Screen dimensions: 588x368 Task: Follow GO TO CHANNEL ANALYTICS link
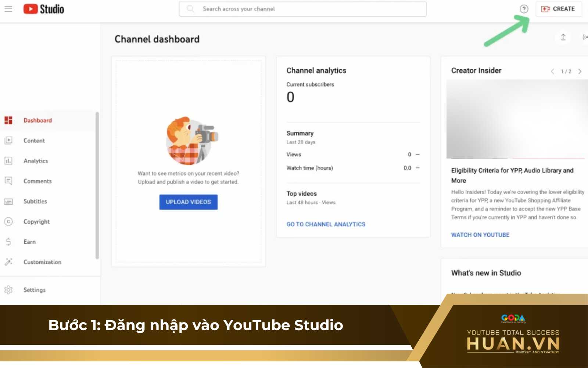tap(326, 224)
